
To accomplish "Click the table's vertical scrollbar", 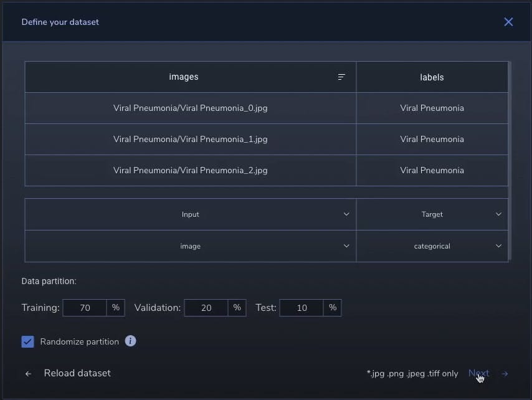I will click(510, 161).
